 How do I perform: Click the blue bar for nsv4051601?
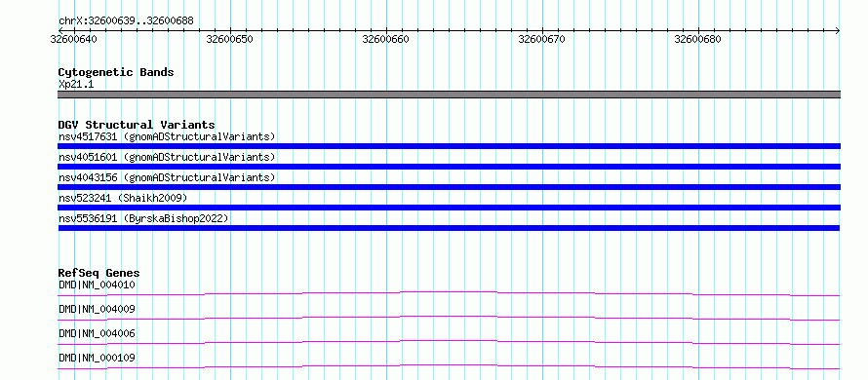(x=449, y=167)
